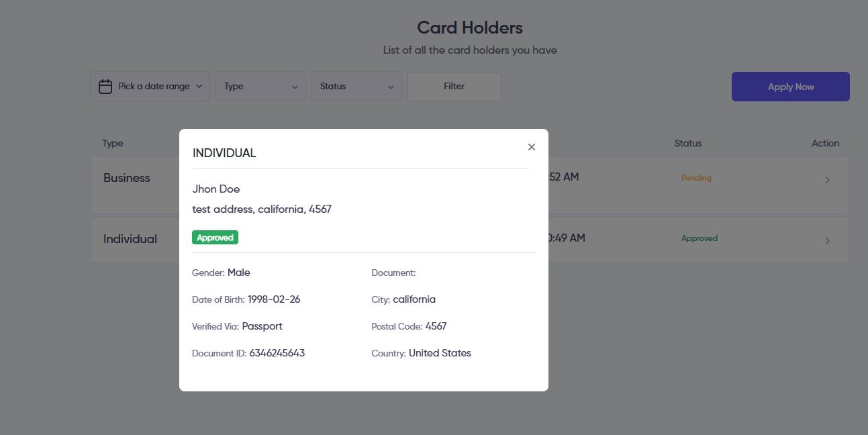The width and height of the screenshot is (868, 435).
Task: Click the Filter button
Action: (454, 87)
